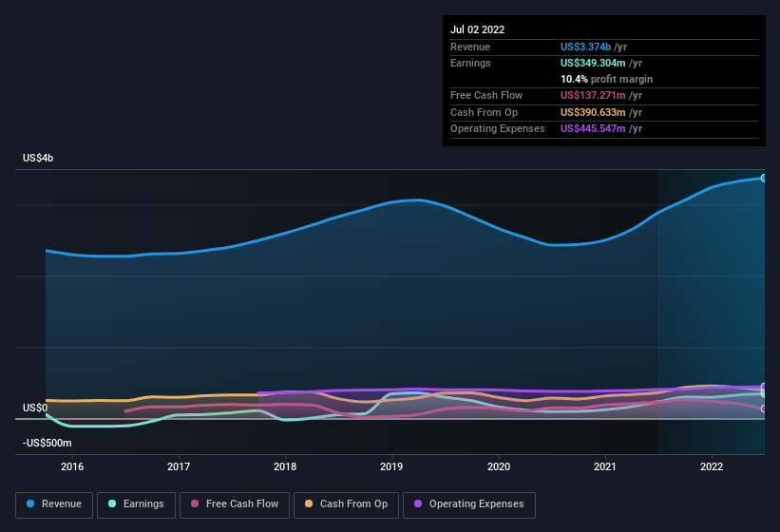Select the Operating Expenses endpoint marker
780x532 pixels.
[763, 387]
